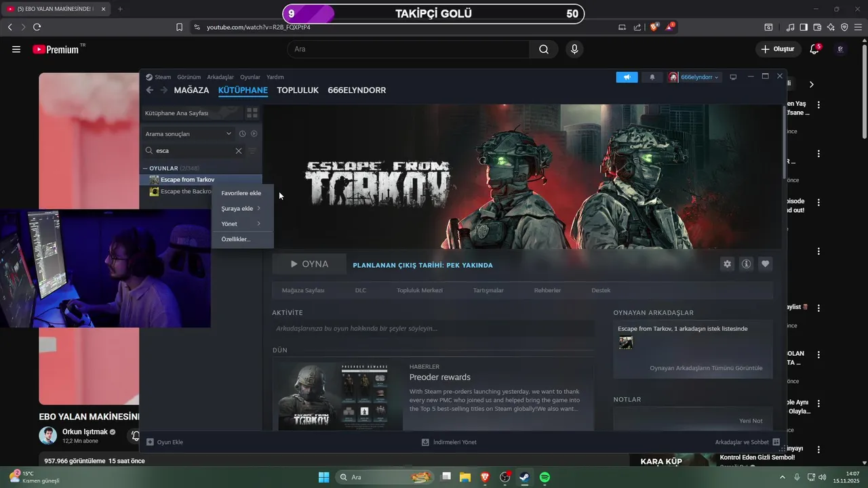The height and width of the screenshot is (488, 868).
Task: Open the browser main menu
Action: pyautogui.click(x=858, y=27)
